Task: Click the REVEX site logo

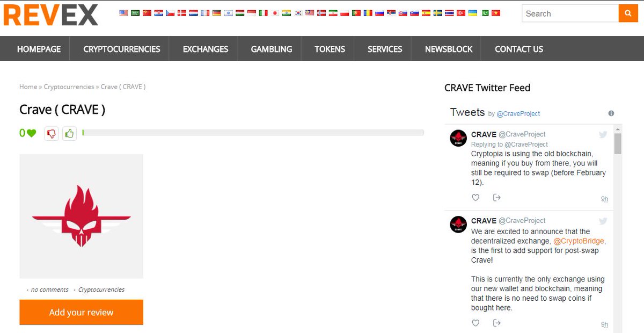Action: click(x=51, y=15)
